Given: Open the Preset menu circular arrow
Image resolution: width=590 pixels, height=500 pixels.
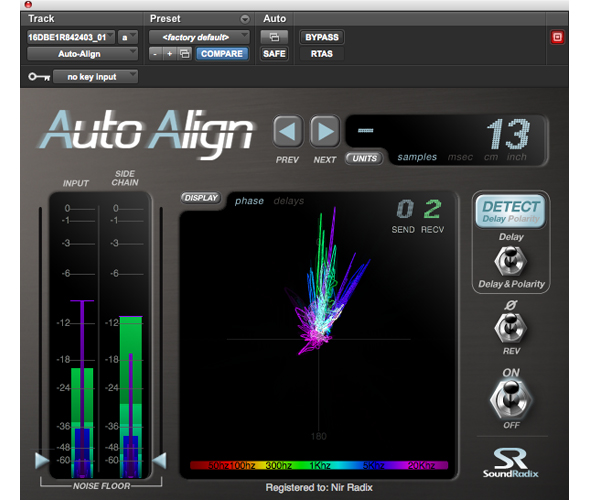Looking at the screenshot, I should click(x=245, y=19).
